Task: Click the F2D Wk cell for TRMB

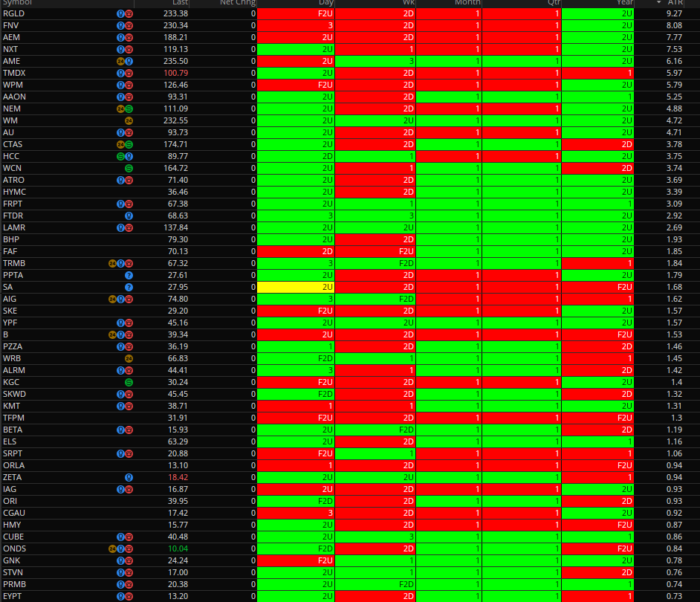Action: [375, 264]
